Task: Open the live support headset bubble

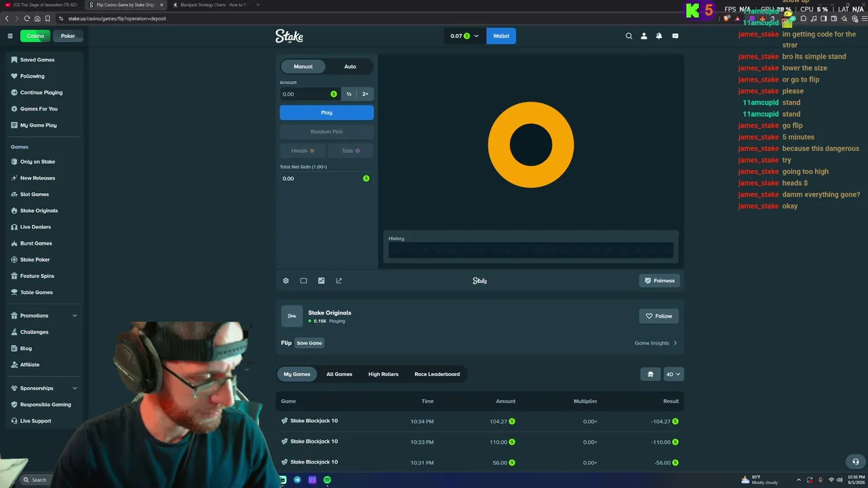Action: pyautogui.click(x=856, y=462)
